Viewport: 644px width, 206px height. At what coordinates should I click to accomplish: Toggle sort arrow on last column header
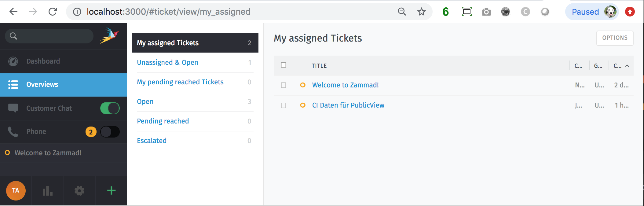pyautogui.click(x=627, y=66)
